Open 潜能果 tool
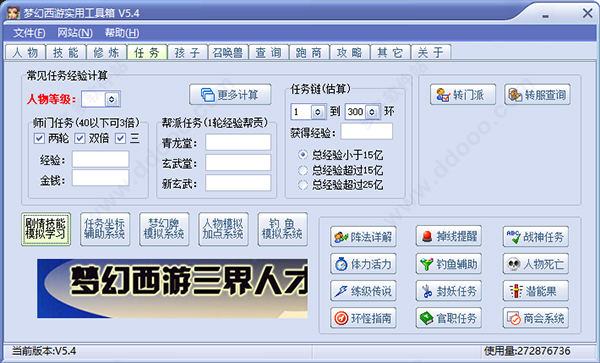600x363 pixels. 535,291
